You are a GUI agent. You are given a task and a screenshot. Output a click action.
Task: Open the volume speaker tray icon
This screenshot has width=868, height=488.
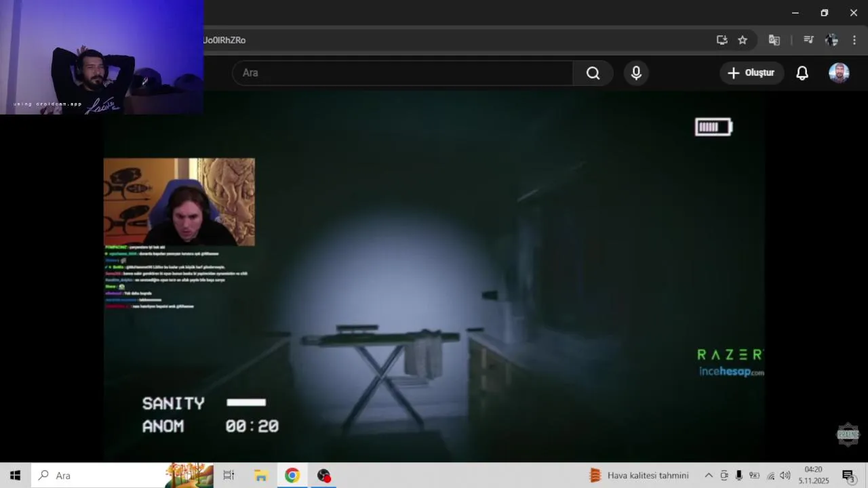coord(785,475)
